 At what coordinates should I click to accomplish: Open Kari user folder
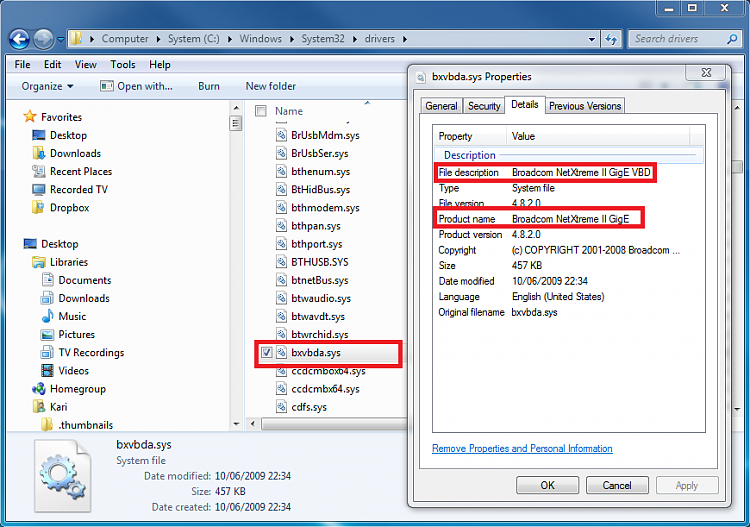pos(58,407)
